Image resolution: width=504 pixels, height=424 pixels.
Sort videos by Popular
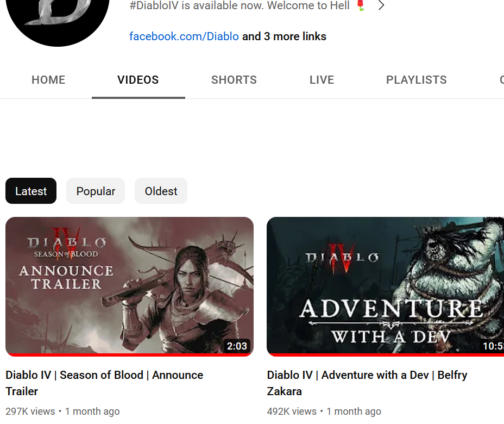tap(96, 191)
